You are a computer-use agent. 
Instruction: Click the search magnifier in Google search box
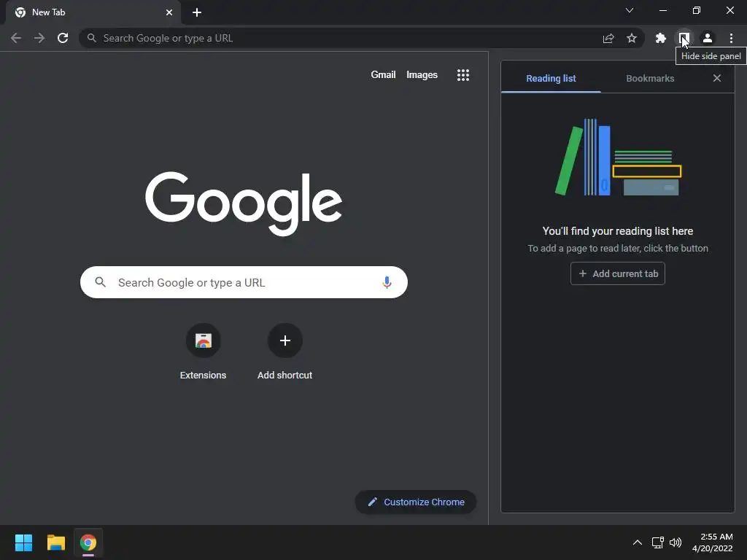coord(100,282)
